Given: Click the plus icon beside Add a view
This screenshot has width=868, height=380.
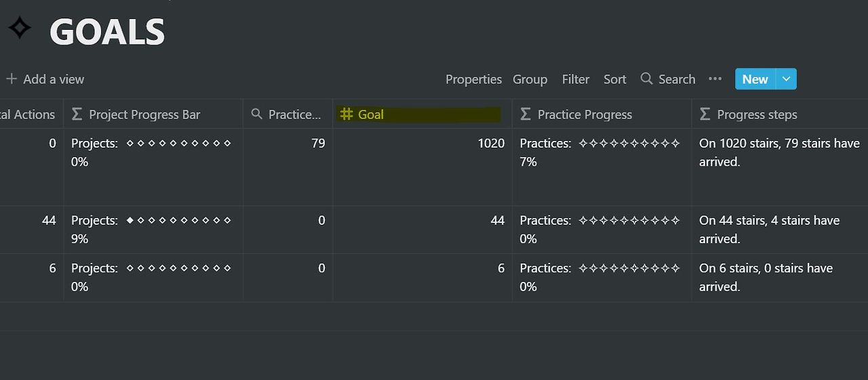Looking at the screenshot, I should click(x=11, y=79).
